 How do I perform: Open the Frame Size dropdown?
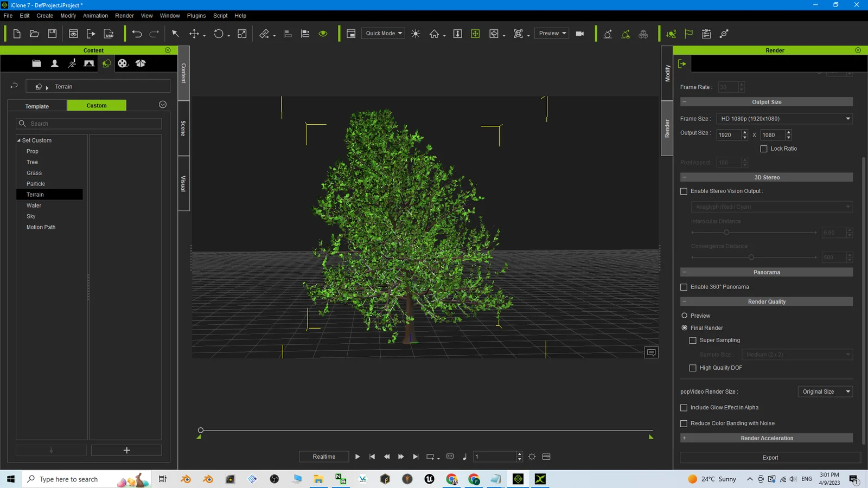pyautogui.click(x=783, y=118)
